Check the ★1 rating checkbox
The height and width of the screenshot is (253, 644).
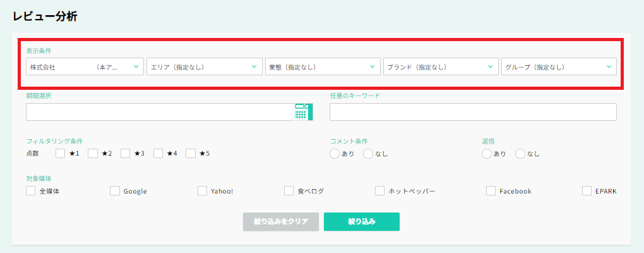(61, 153)
